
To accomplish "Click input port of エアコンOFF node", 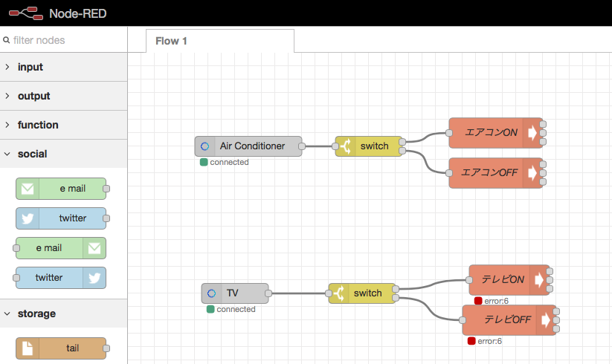I will click(449, 173).
